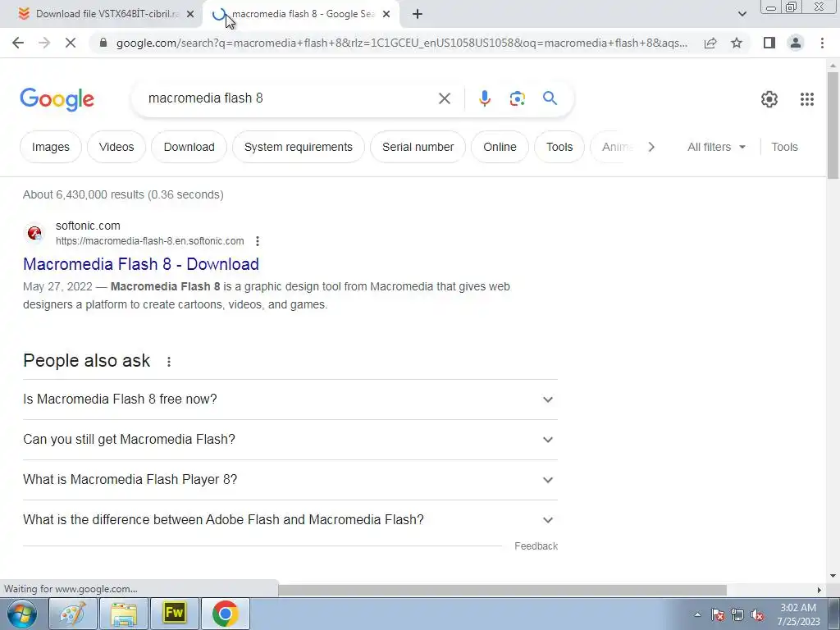840x630 pixels.
Task: Click the scroll right arrow
Action: (x=819, y=590)
